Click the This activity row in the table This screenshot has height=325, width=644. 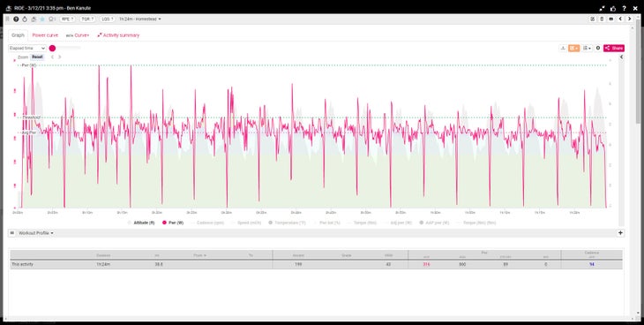[316, 265]
